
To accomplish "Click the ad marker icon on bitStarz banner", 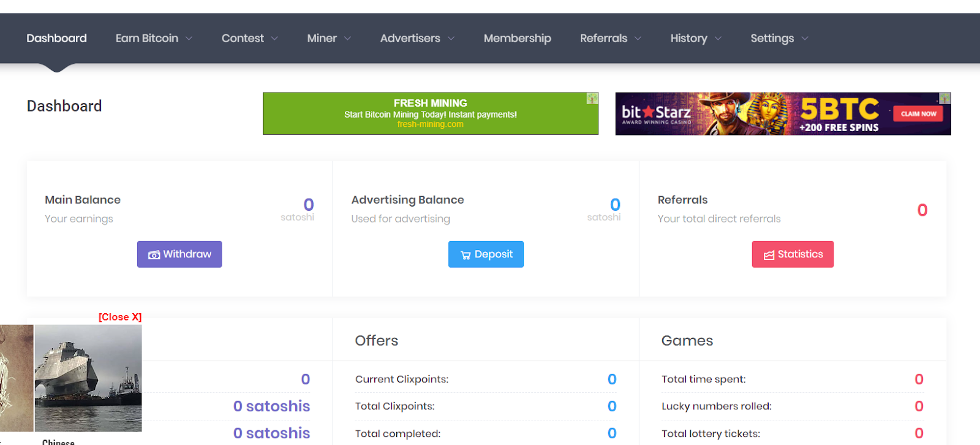I will 945,98.
